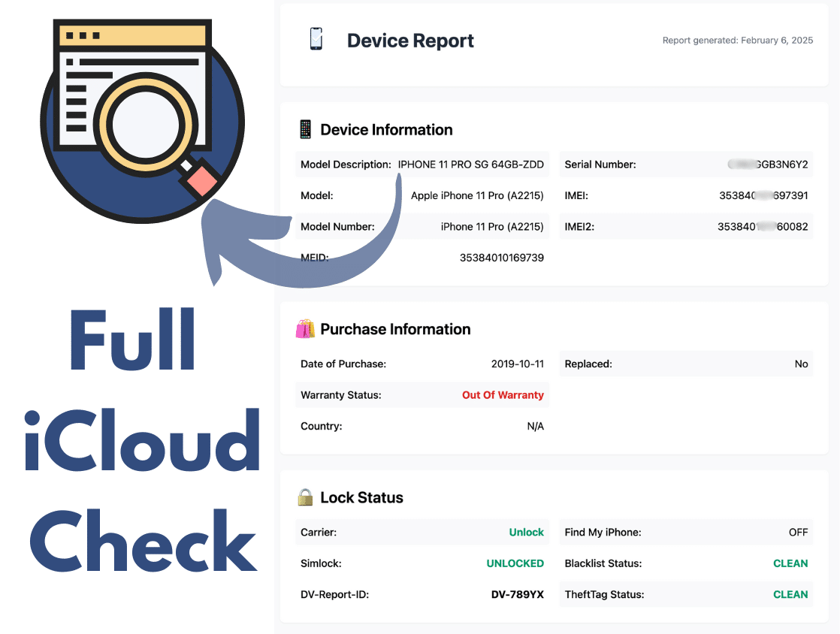The width and height of the screenshot is (840, 634).
Task: Click the Blacklist Status 'CLEAN' value
Action: click(x=790, y=563)
